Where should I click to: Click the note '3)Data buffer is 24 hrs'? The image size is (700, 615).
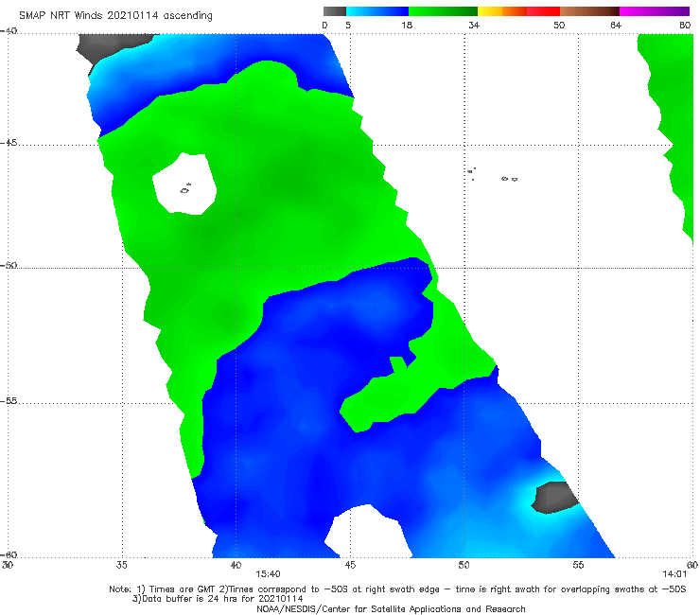218,599
